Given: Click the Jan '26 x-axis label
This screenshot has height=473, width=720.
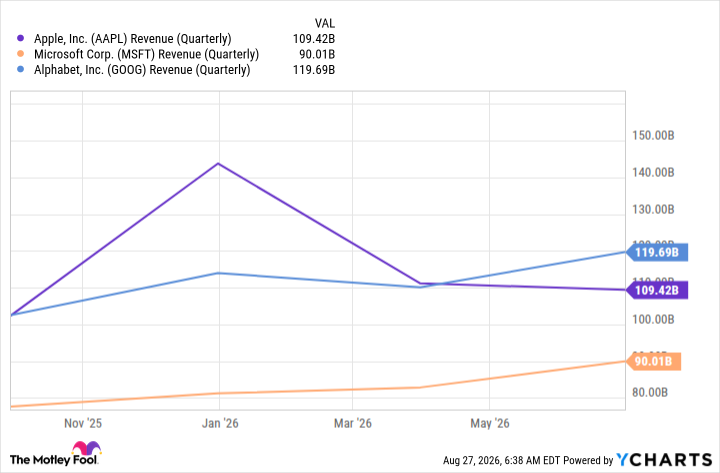Looking at the screenshot, I should click(220, 423).
